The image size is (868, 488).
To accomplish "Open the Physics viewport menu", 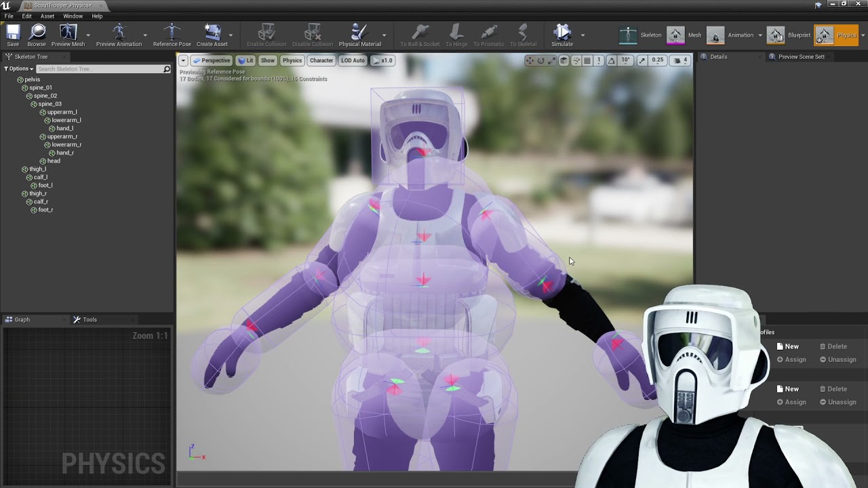I will tap(292, 60).
